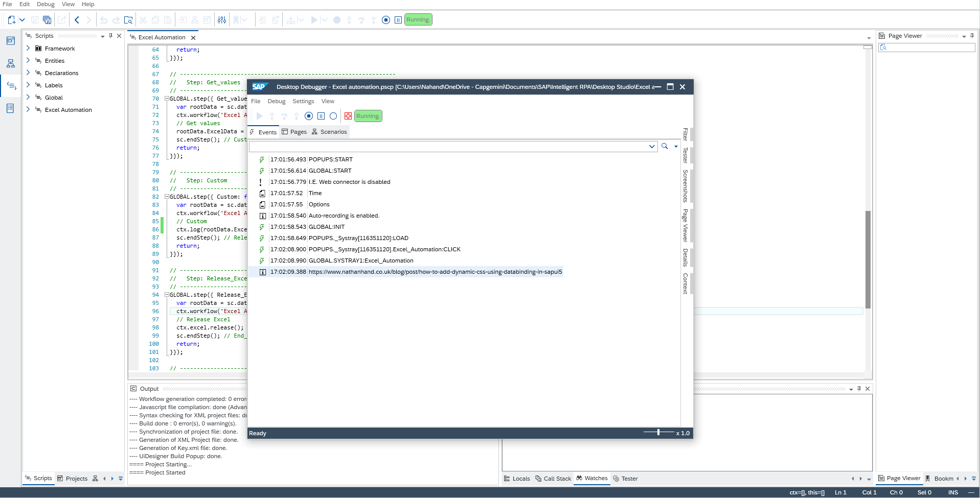Switch to the Pages tab in Debugger
980x498 pixels.
[294, 132]
